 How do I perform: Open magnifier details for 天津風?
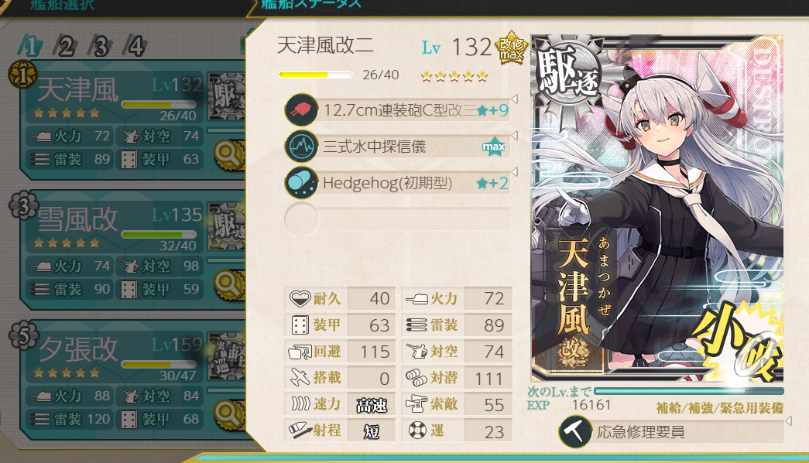point(228,154)
